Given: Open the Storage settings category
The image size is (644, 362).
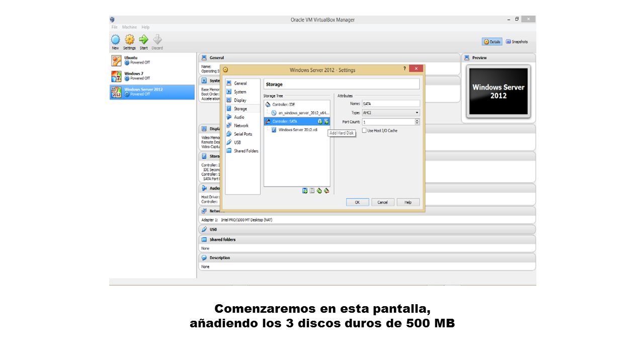Looking at the screenshot, I should tap(243, 109).
